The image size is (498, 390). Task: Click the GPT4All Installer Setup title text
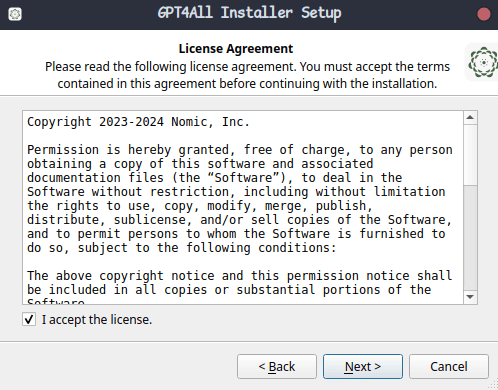(249, 13)
